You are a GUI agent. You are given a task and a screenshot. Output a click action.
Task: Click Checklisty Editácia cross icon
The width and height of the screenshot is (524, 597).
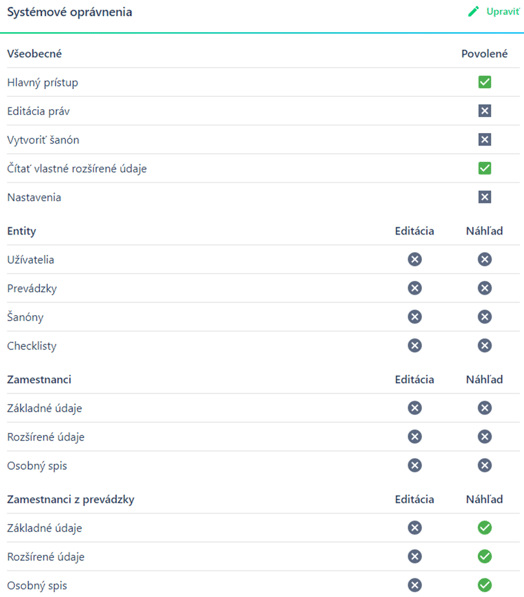pyautogui.click(x=415, y=345)
